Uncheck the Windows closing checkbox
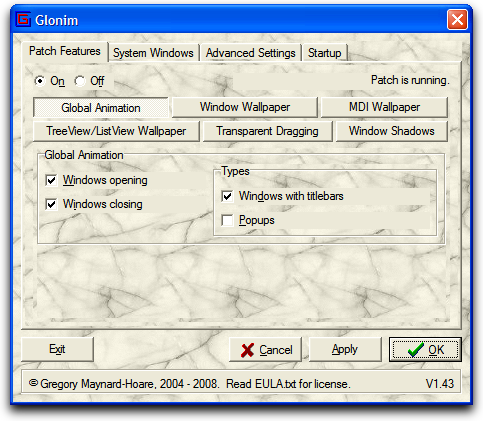The height and width of the screenshot is (421, 483). [x=51, y=204]
